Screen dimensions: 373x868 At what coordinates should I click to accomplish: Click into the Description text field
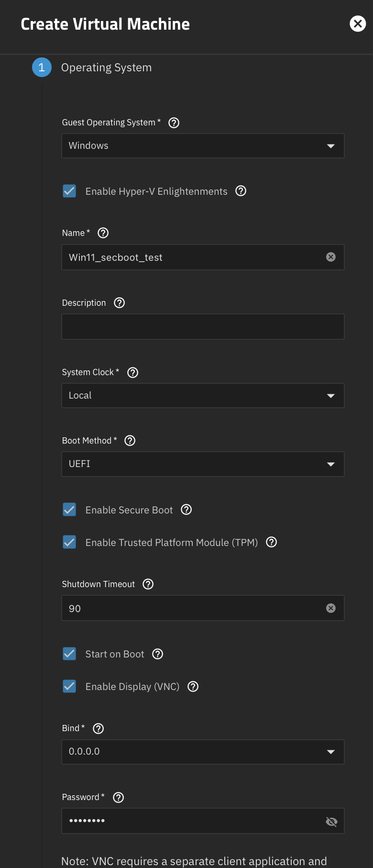(203, 327)
